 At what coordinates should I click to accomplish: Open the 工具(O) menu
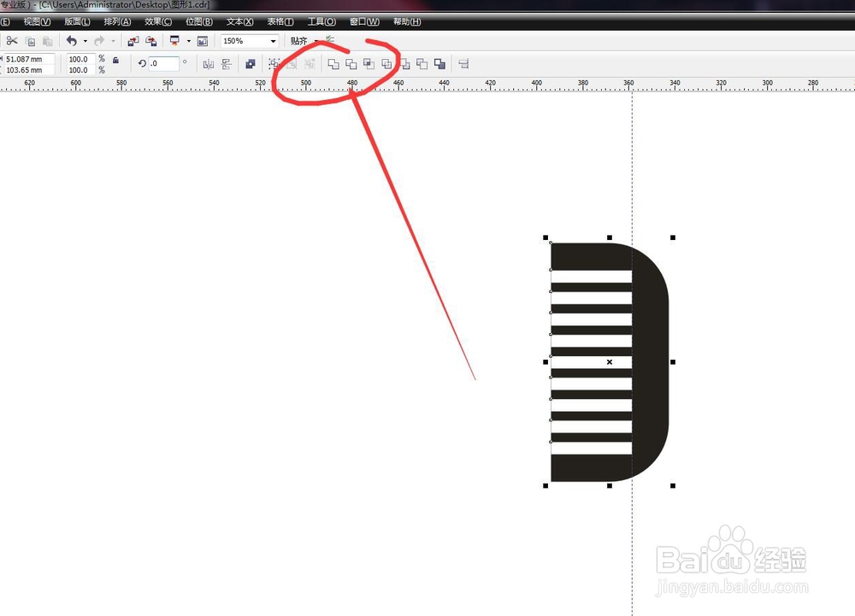coord(321,21)
